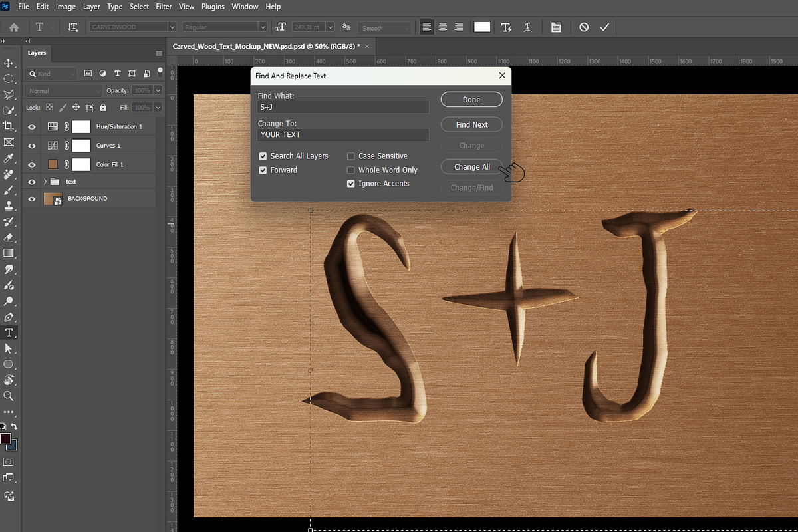Select the Eraser tool
The height and width of the screenshot is (532, 798).
(9, 237)
